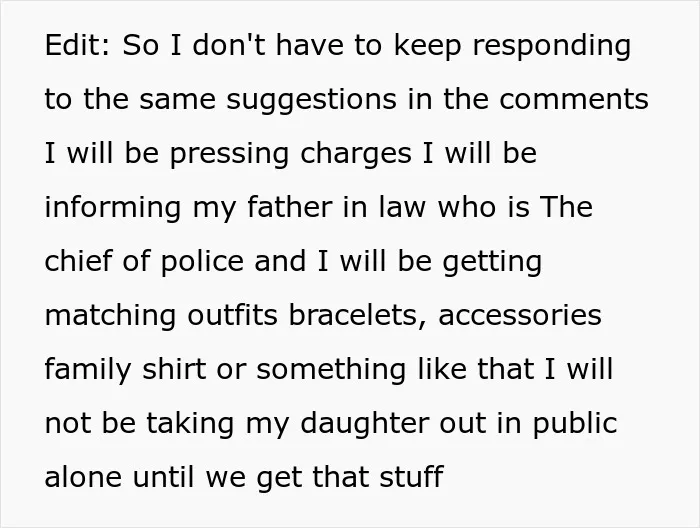
Task: Click the word "something" in the text
Action: click(331, 370)
